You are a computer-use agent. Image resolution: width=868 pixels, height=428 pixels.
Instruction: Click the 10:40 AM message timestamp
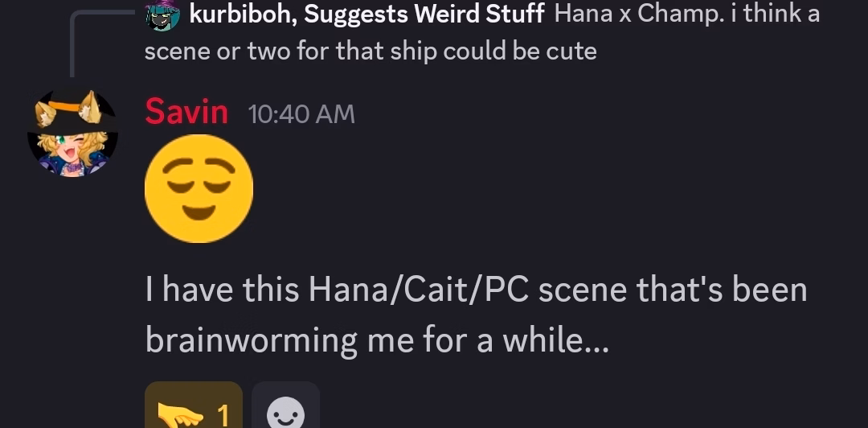(301, 114)
